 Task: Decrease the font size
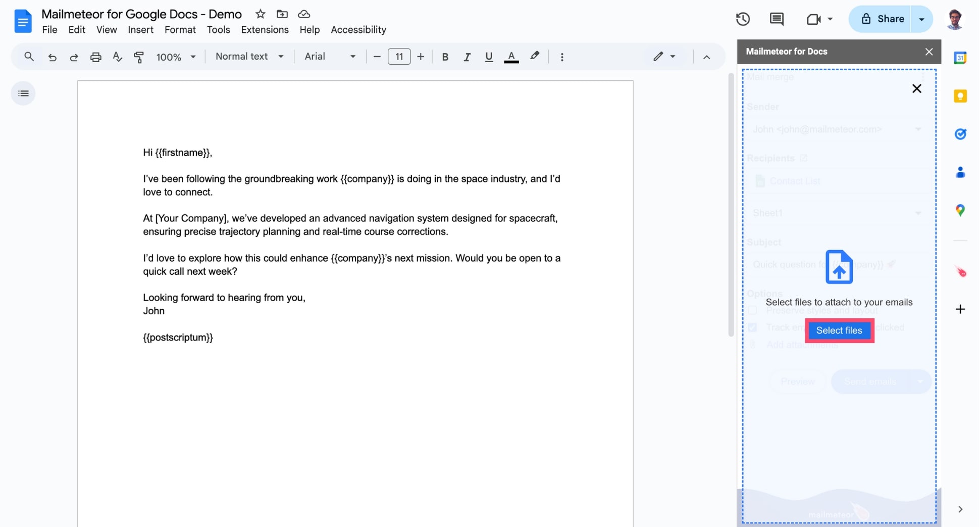(x=377, y=57)
